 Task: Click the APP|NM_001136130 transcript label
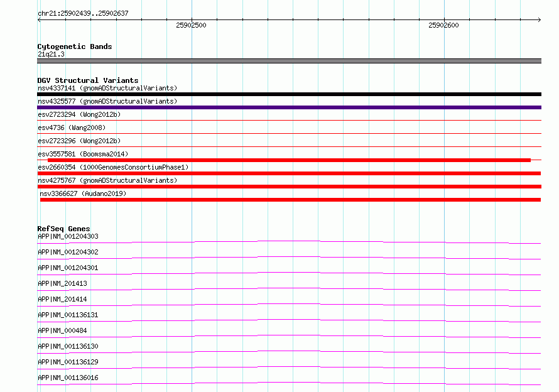point(68,346)
